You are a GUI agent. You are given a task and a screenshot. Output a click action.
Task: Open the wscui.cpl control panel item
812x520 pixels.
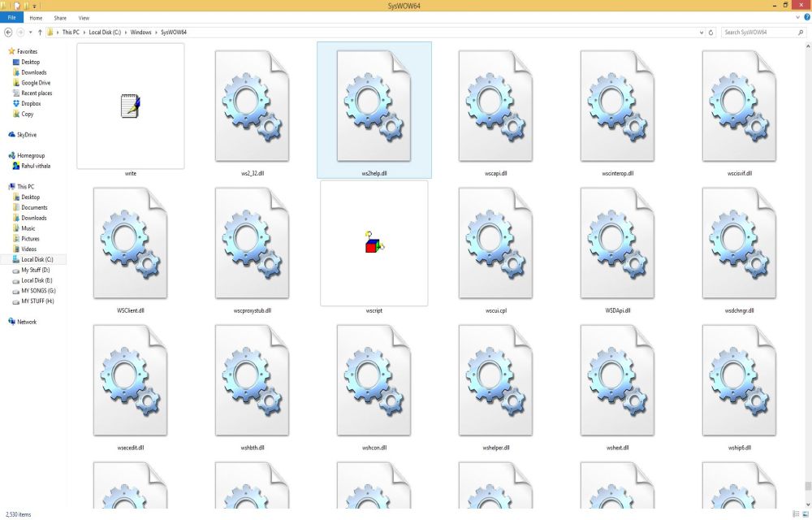pyautogui.click(x=495, y=242)
